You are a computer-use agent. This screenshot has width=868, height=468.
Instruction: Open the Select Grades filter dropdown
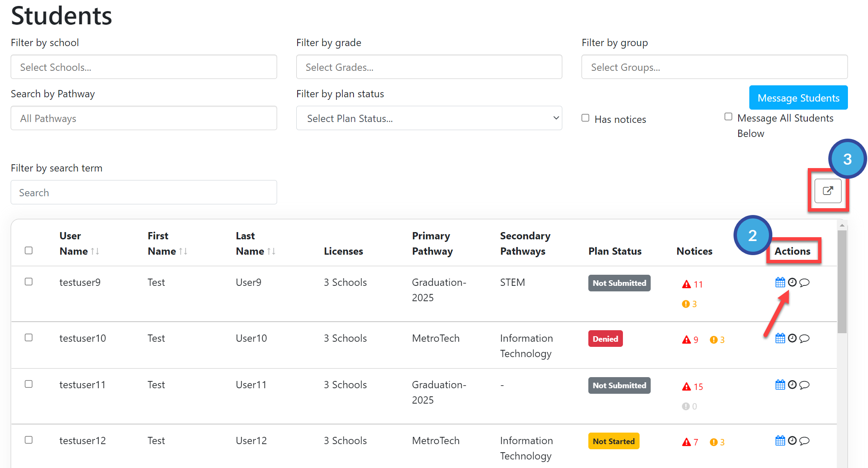point(429,67)
